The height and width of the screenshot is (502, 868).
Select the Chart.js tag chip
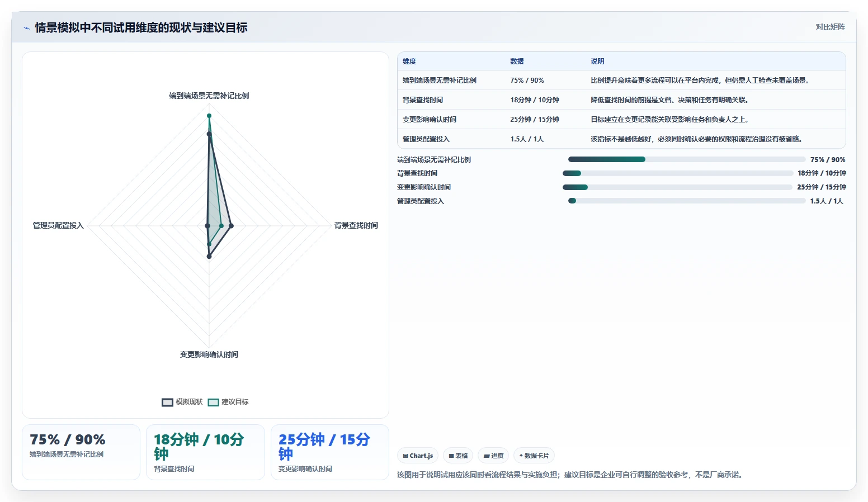418,456
